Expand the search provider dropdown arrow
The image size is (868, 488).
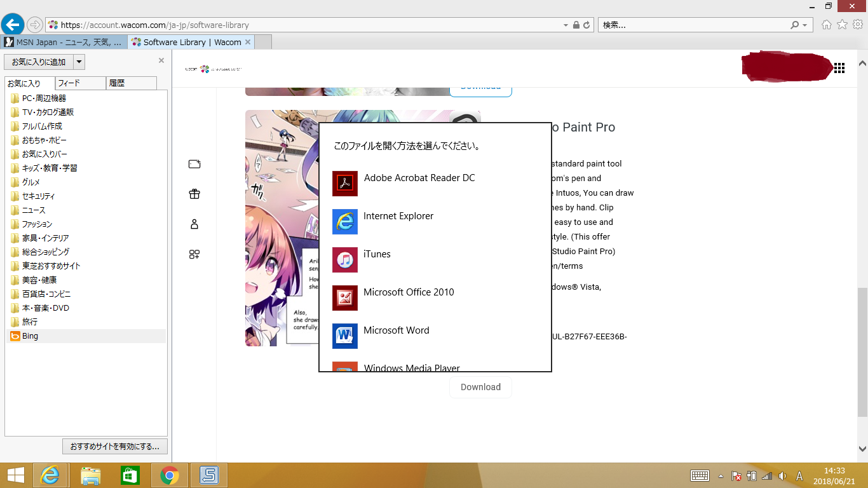[805, 25]
